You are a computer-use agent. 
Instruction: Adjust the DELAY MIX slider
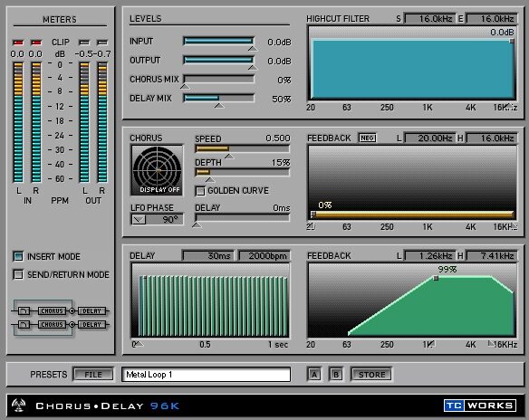219,98
